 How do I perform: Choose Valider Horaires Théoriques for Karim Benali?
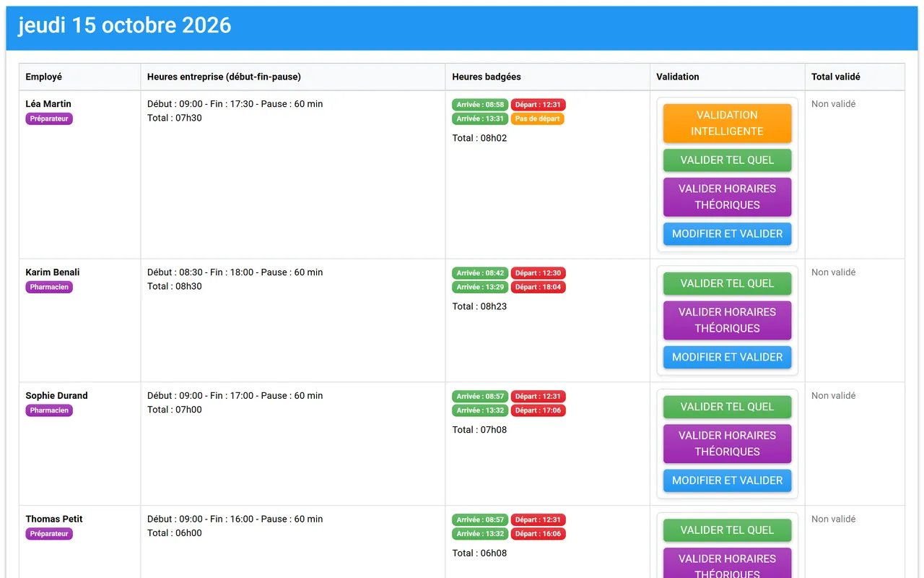(727, 320)
